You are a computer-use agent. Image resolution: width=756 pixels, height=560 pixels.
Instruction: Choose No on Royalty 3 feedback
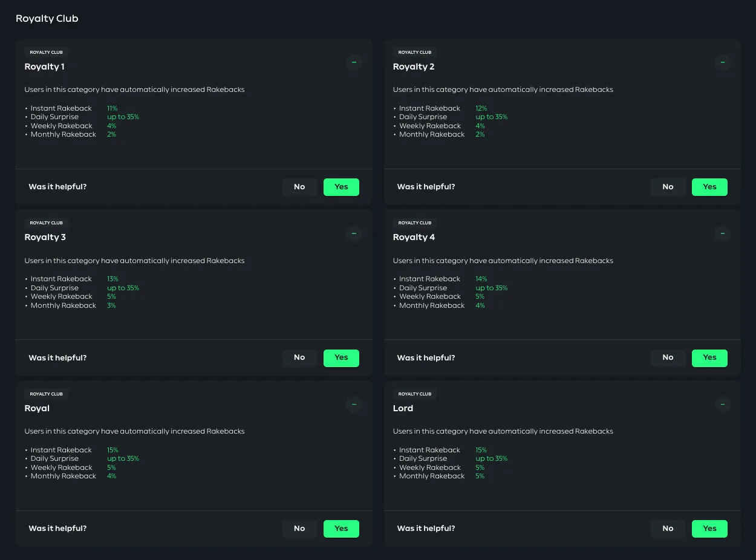[x=299, y=358]
